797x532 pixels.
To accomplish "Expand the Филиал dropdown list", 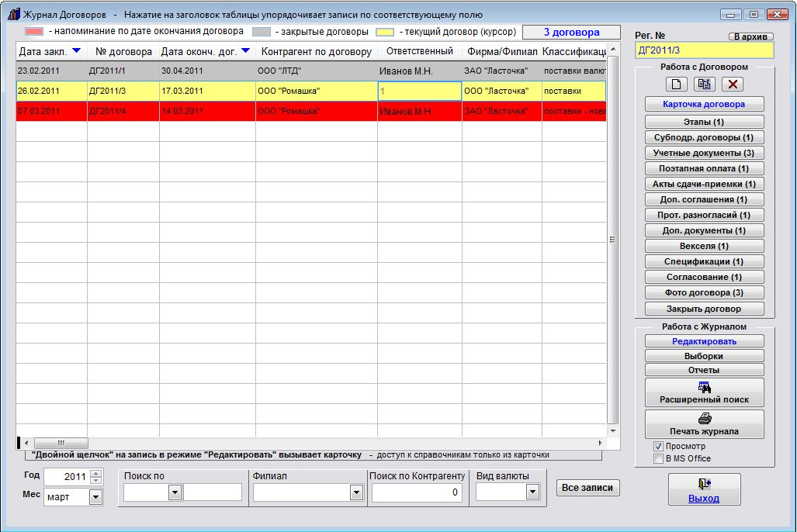I will [x=356, y=492].
